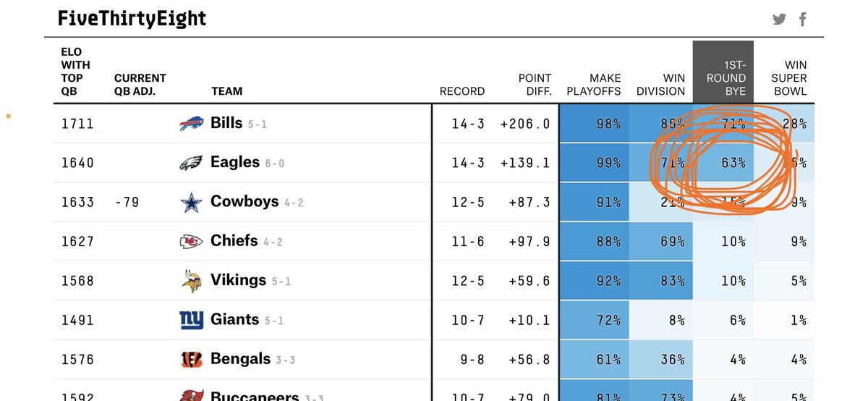Click the Philadelphia Eagles team logo
Screen dimensions: 868x401
192,163
